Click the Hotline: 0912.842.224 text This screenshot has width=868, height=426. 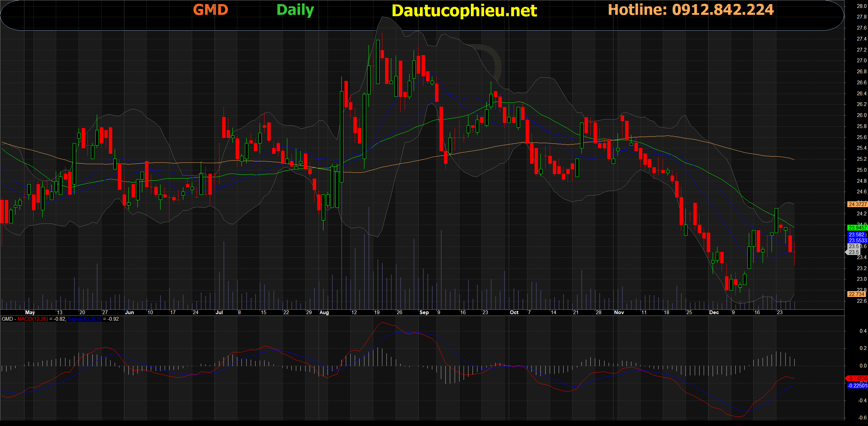[x=691, y=10]
